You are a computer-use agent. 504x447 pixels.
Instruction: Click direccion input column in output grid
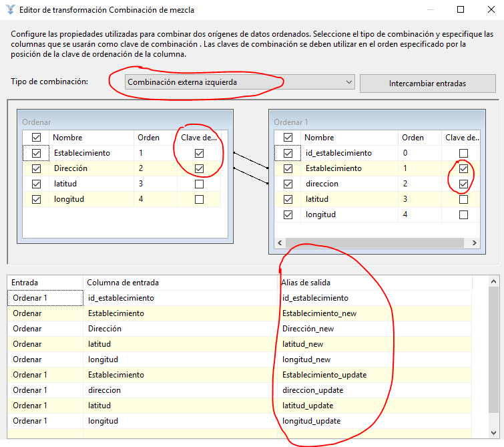point(180,390)
